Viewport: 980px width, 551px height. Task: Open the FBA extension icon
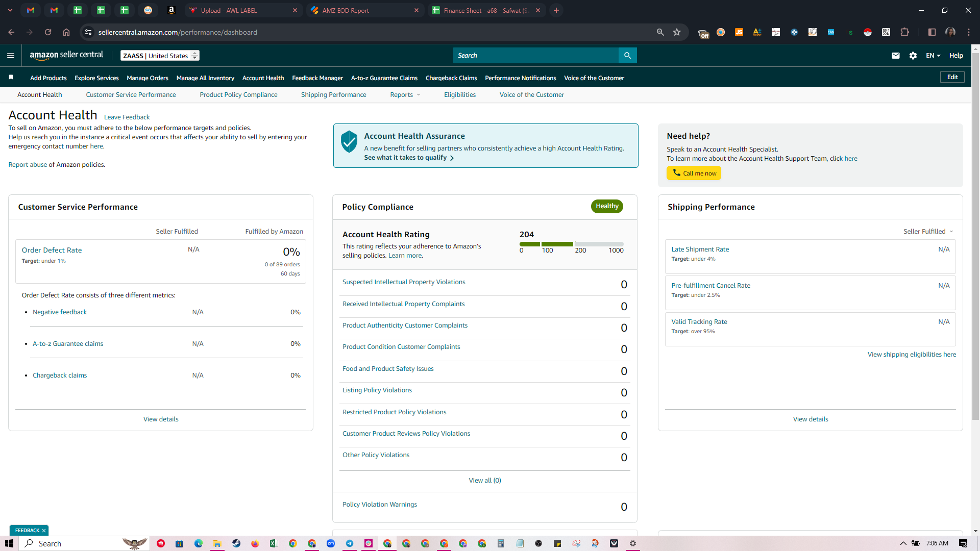coord(831,32)
